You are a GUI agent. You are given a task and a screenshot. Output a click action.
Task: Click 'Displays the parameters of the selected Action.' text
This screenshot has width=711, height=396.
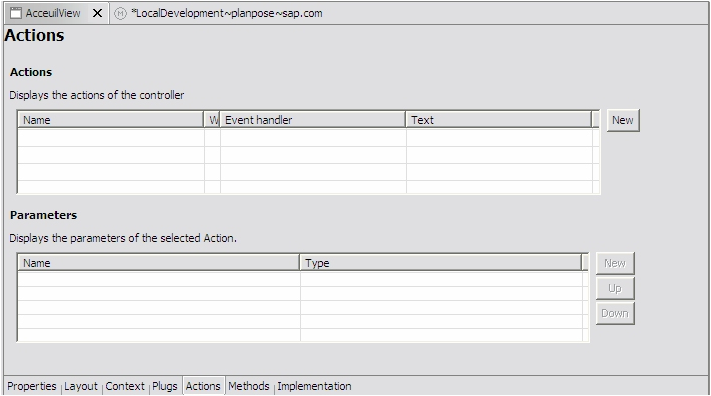coord(123,238)
